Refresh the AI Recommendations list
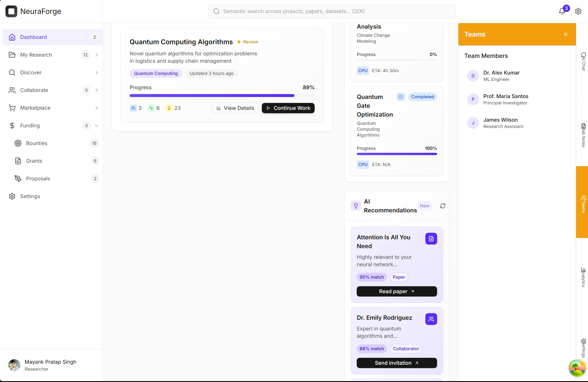Viewport: 588px width, 382px height. [x=443, y=206]
